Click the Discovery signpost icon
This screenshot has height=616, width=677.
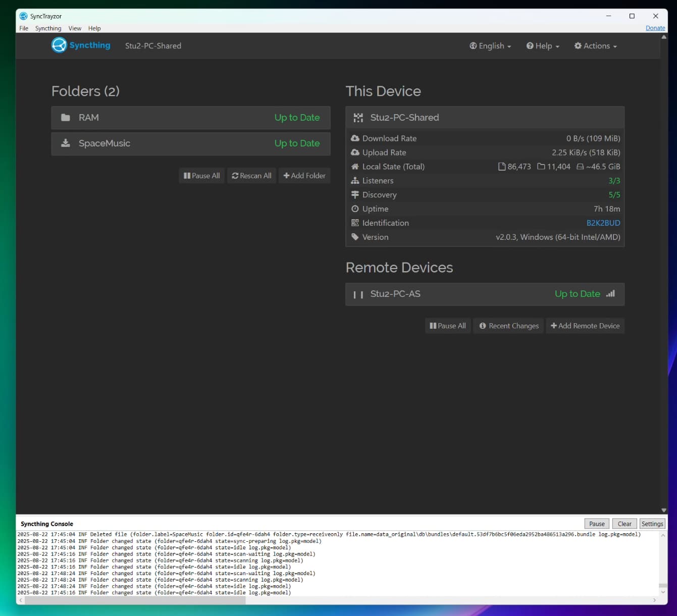(355, 195)
